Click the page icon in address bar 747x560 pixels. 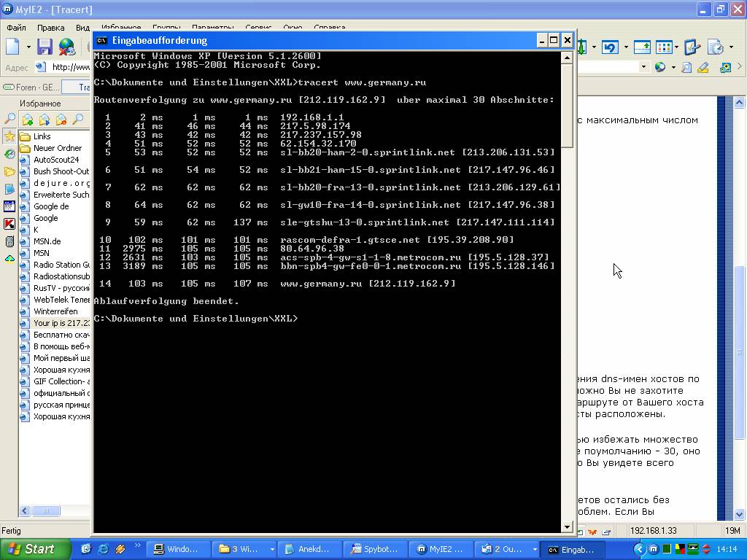tap(41, 66)
